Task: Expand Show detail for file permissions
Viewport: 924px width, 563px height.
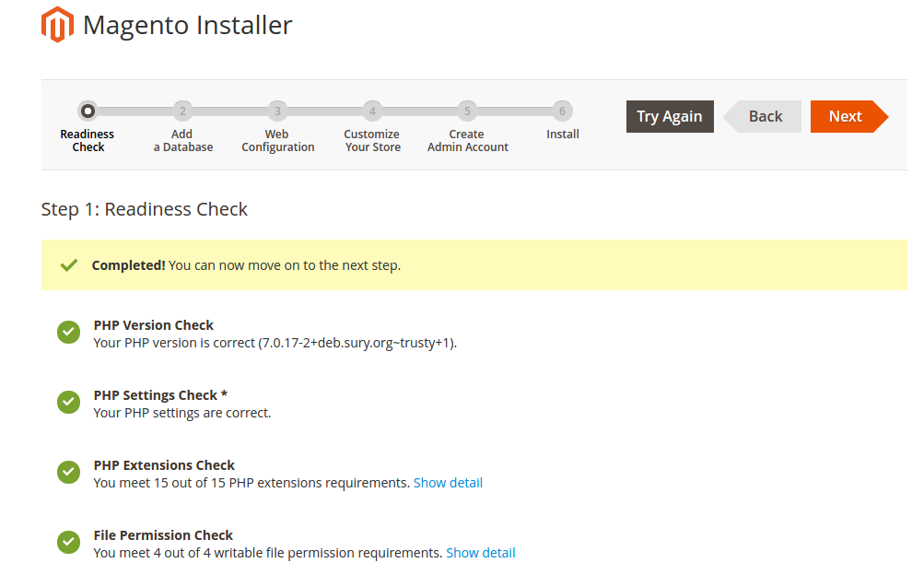Action: point(481,553)
